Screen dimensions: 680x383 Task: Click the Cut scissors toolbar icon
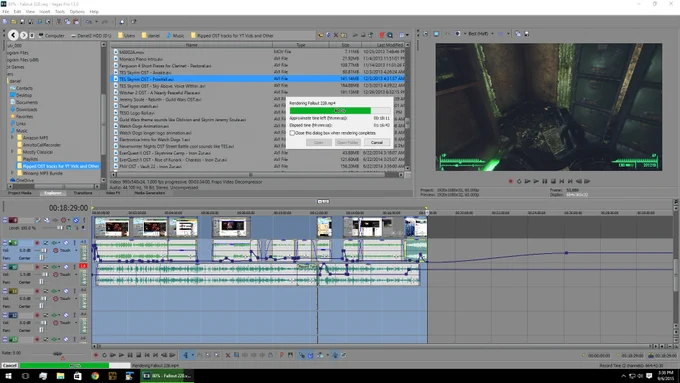click(x=59, y=21)
